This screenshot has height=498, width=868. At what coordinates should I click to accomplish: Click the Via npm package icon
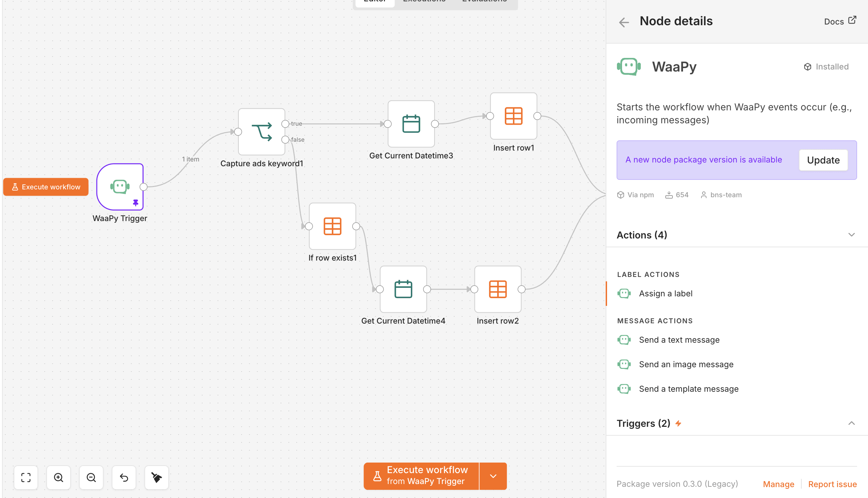[621, 195]
